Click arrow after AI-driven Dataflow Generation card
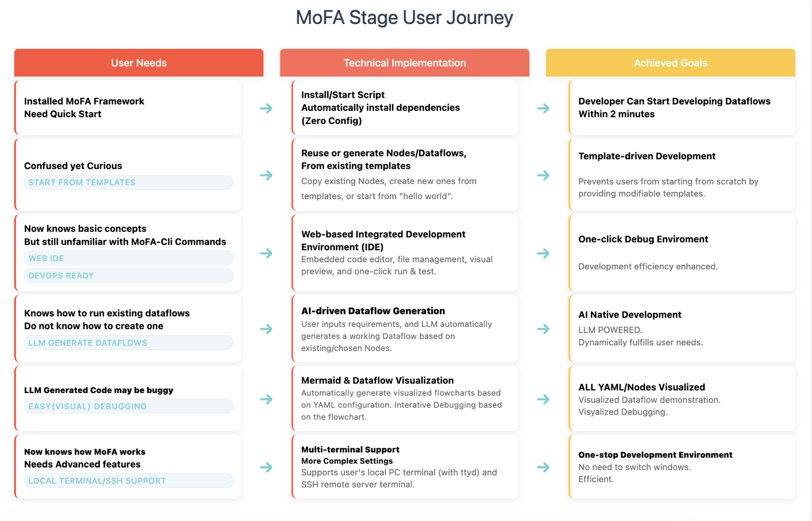812x521 pixels. tap(543, 329)
